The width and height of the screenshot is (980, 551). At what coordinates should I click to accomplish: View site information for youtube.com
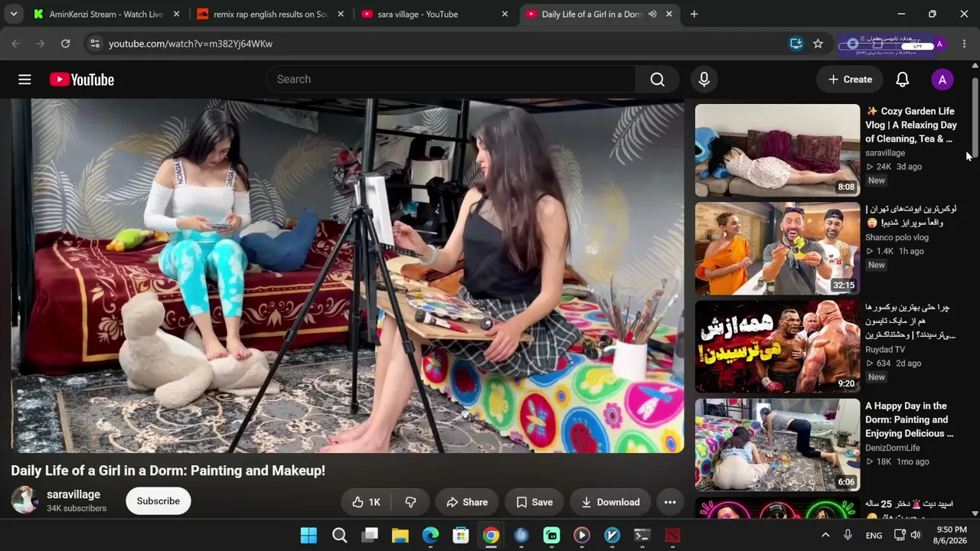tap(94, 44)
